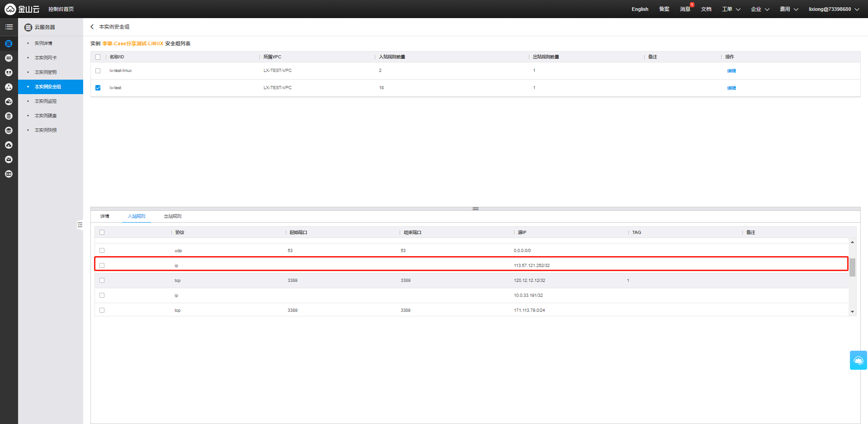Check the udp port 53 rule checkbox
Screen dimensions: 868x424
click(102, 251)
